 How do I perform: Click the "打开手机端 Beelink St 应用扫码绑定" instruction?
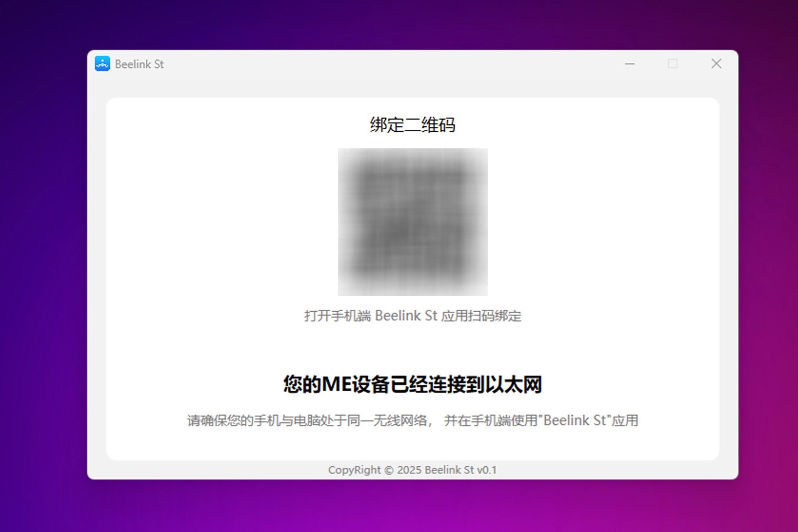click(413, 316)
